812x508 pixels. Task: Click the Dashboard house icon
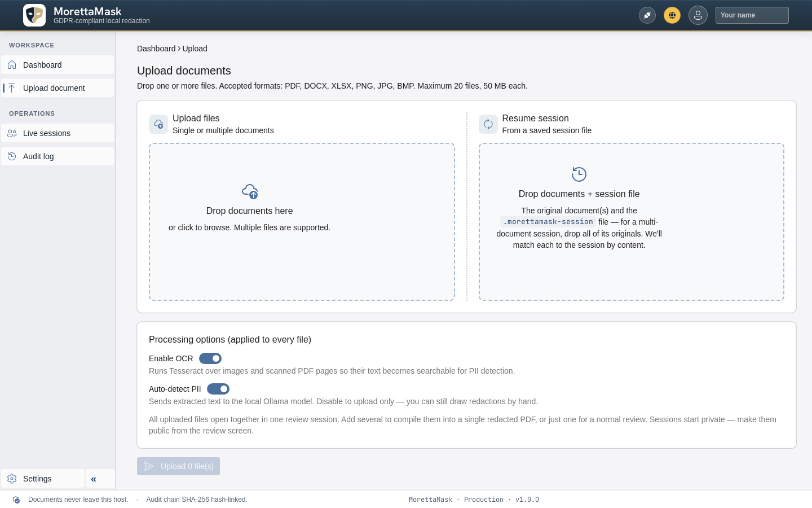tap(12, 65)
